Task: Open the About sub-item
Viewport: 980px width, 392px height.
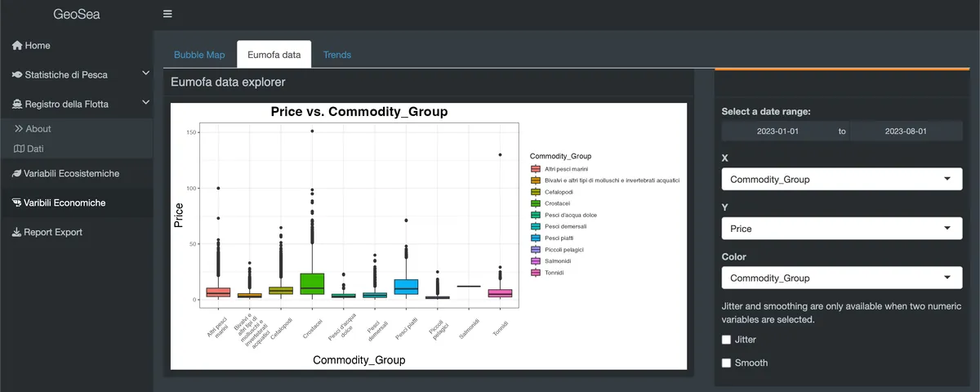Action: coord(76,129)
